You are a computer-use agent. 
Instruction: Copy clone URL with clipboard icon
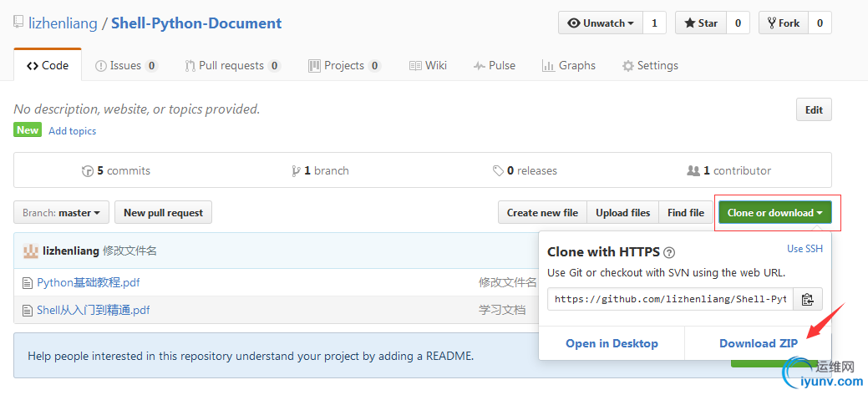(808, 299)
